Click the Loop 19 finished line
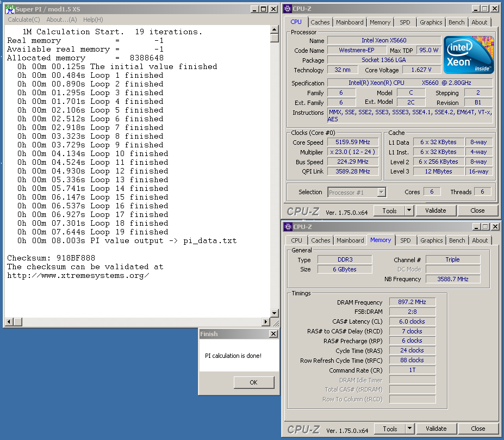Screen dimensions: 504x440 [x=93, y=232]
